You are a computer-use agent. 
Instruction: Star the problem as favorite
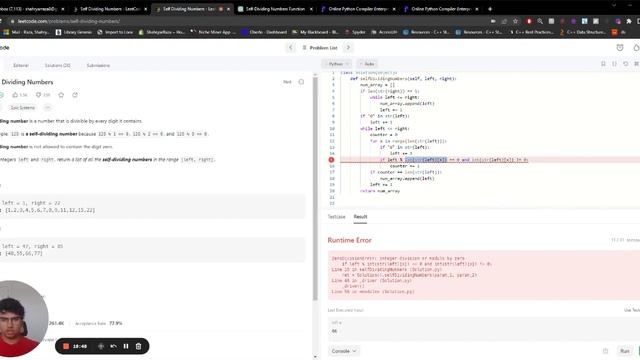61,95
